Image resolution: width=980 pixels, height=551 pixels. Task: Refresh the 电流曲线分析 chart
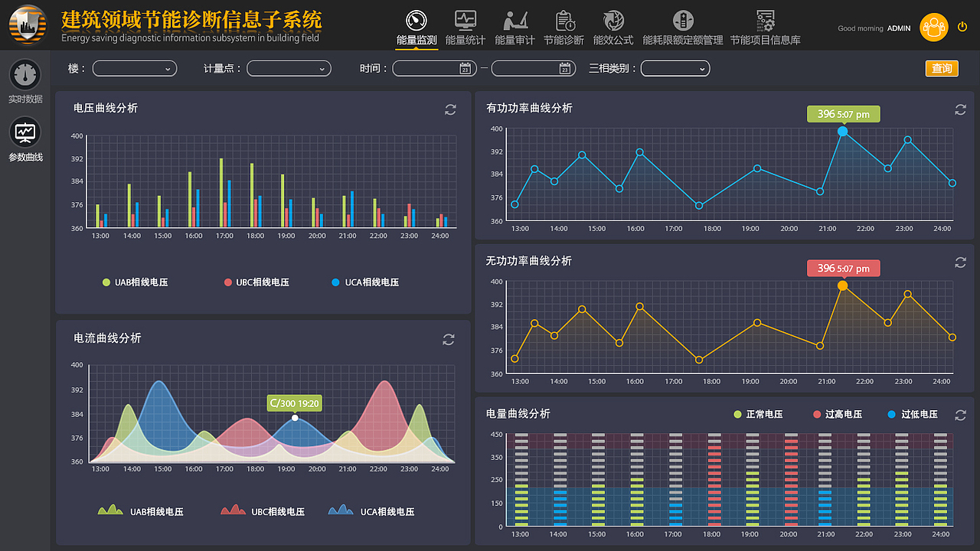[449, 339]
